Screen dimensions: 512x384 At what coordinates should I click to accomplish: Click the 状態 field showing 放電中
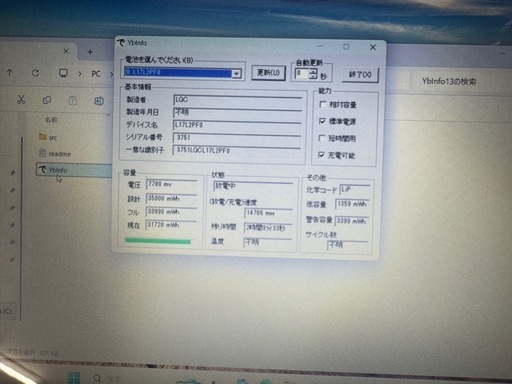coord(253,186)
